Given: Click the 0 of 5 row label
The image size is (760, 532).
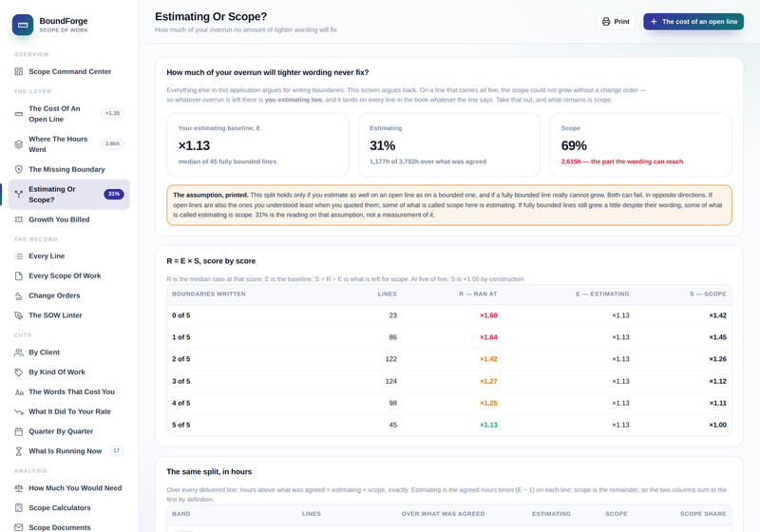Looking at the screenshot, I should pos(181,315).
